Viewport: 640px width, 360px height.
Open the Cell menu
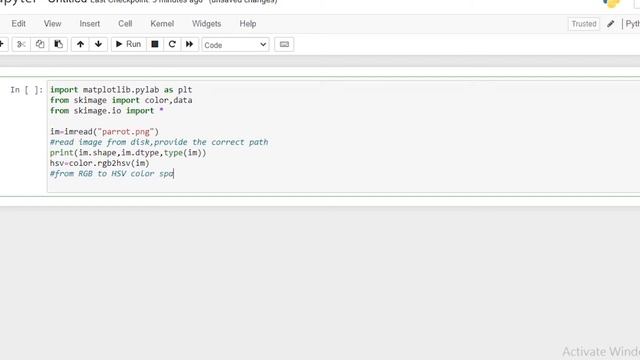(125, 24)
